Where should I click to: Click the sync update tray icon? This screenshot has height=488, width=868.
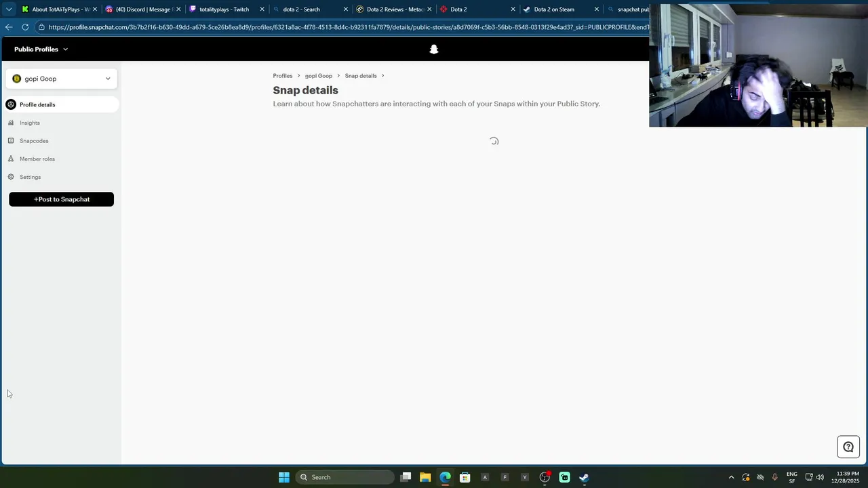coord(746,477)
